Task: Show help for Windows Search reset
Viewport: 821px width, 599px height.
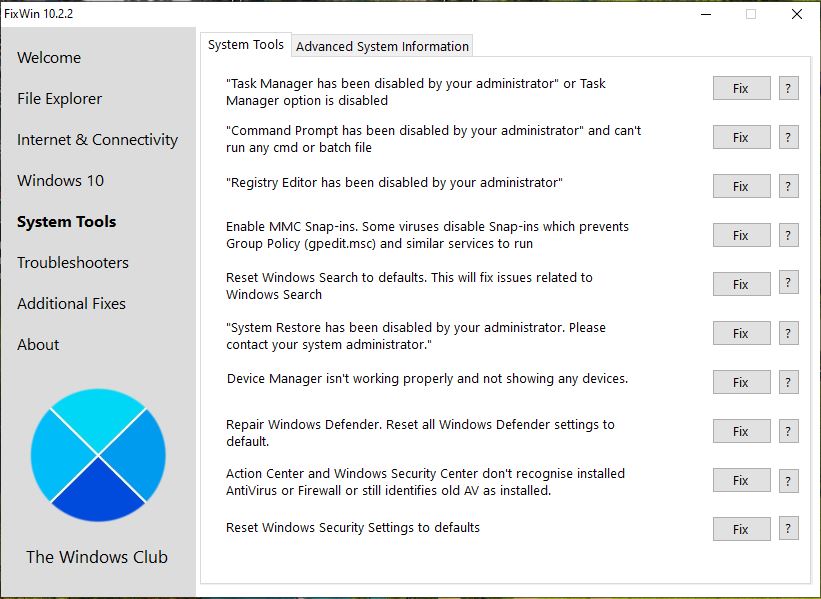Action: coord(788,284)
